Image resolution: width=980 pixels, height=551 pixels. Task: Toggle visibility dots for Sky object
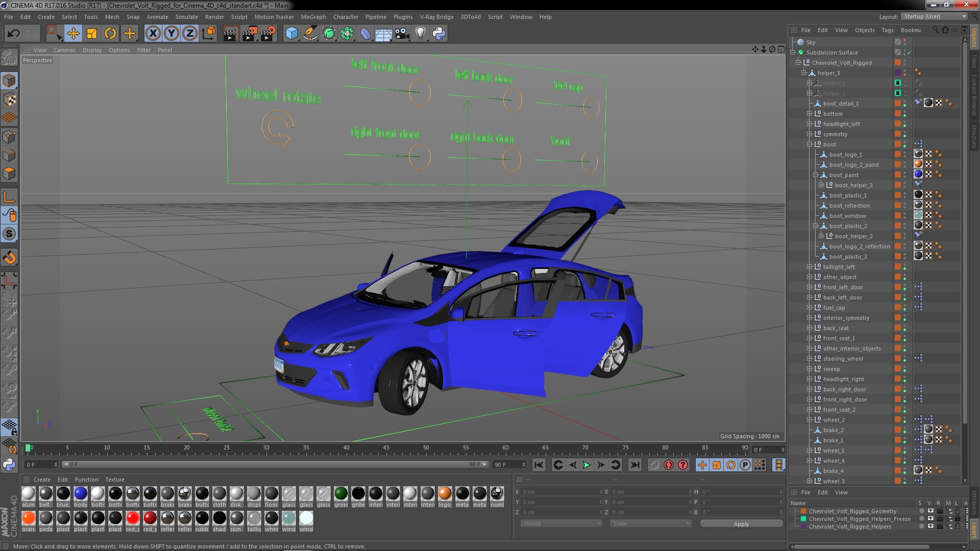[x=905, y=42]
